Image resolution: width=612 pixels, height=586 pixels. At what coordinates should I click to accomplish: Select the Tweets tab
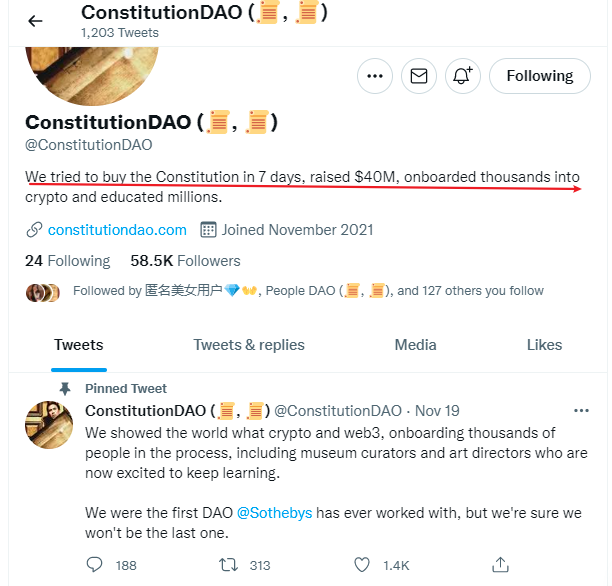point(79,345)
